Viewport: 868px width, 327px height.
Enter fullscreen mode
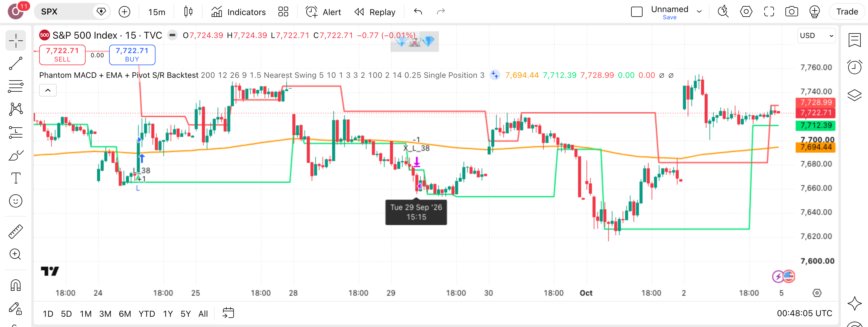tap(769, 12)
